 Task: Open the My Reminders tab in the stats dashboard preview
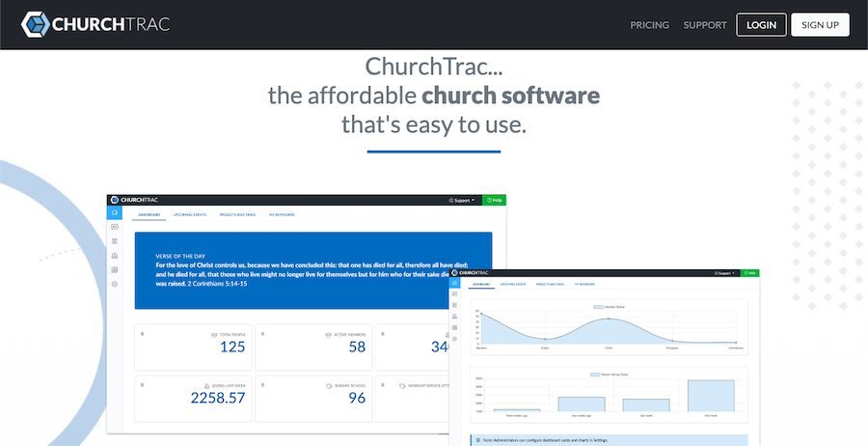pyautogui.click(x=282, y=214)
